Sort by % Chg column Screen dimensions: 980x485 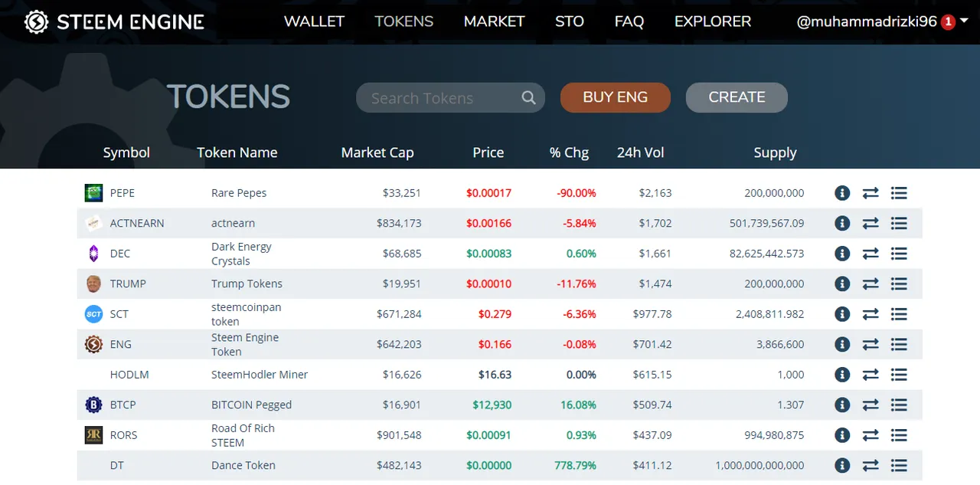click(x=569, y=152)
